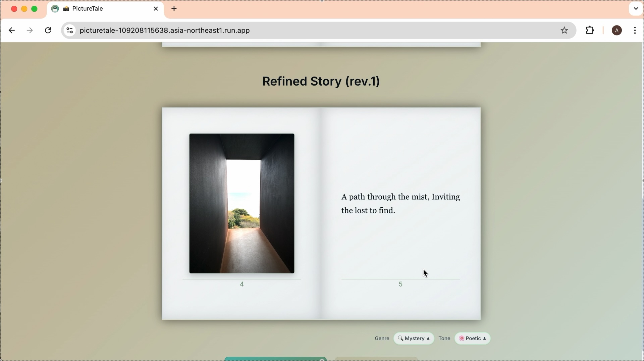Reload the PictureTale page
Image resolution: width=644 pixels, height=361 pixels.
click(48, 31)
